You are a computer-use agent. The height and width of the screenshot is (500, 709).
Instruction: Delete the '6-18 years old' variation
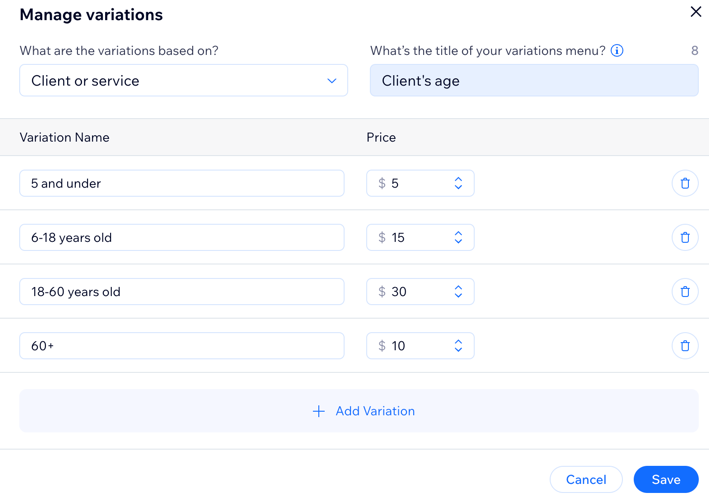pyautogui.click(x=685, y=237)
